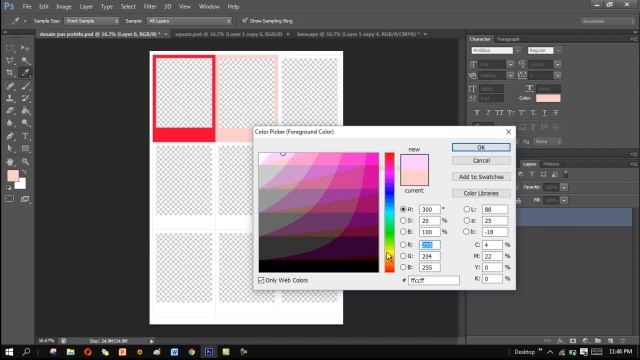The height and width of the screenshot is (360, 640).
Task: Select the G green radio button
Action: (403, 256)
